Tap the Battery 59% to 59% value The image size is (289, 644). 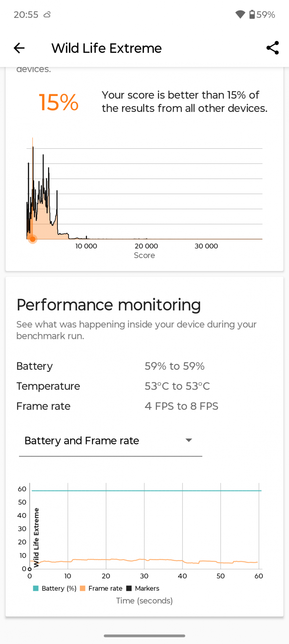pyautogui.click(x=174, y=366)
